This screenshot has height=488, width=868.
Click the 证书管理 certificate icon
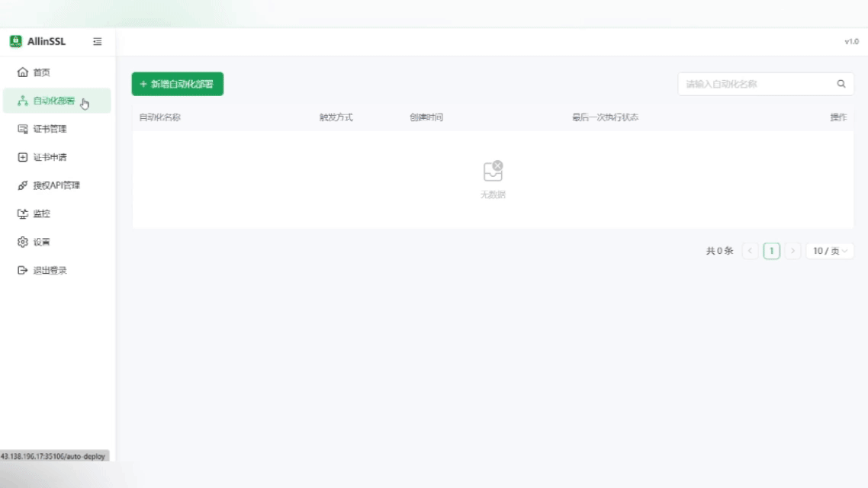pyautogui.click(x=22, y=129)
